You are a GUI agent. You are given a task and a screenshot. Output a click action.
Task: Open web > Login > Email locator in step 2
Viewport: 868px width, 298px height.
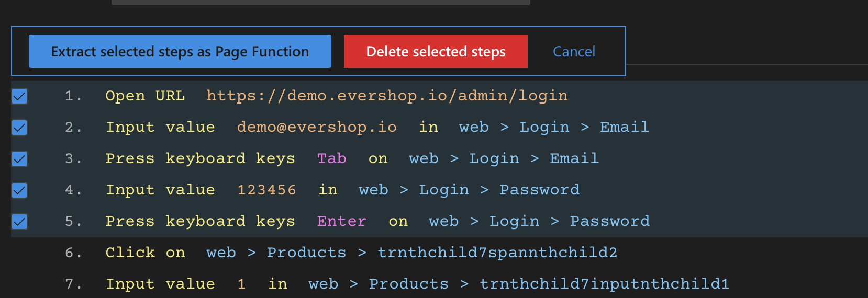pos(554,127)
